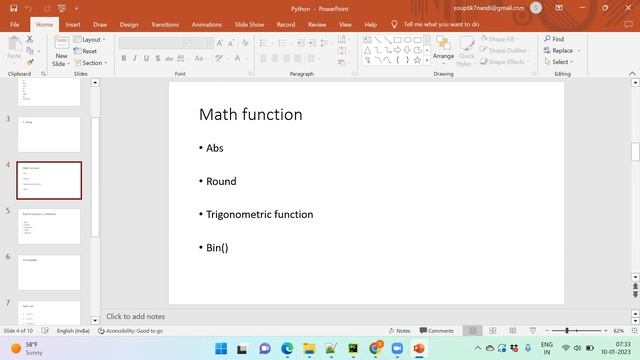Click Zoom In plus button

pyautogui.click(x=606, y=331)
